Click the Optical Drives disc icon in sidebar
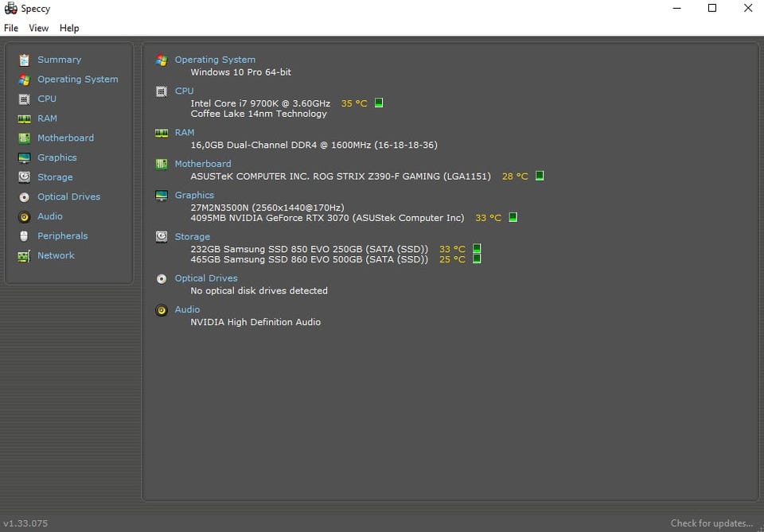The image size is (764, 532). point(24,197)
